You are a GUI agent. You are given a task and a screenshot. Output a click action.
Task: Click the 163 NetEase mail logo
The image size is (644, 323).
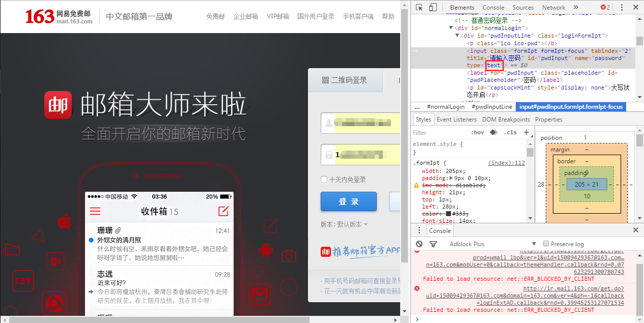point(59,16)
